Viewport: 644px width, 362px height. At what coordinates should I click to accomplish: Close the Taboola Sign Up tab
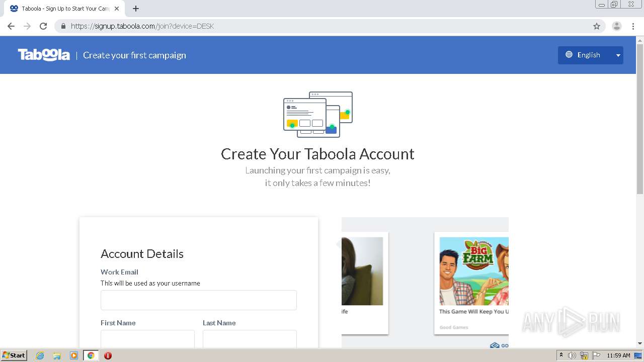(117, 9)
